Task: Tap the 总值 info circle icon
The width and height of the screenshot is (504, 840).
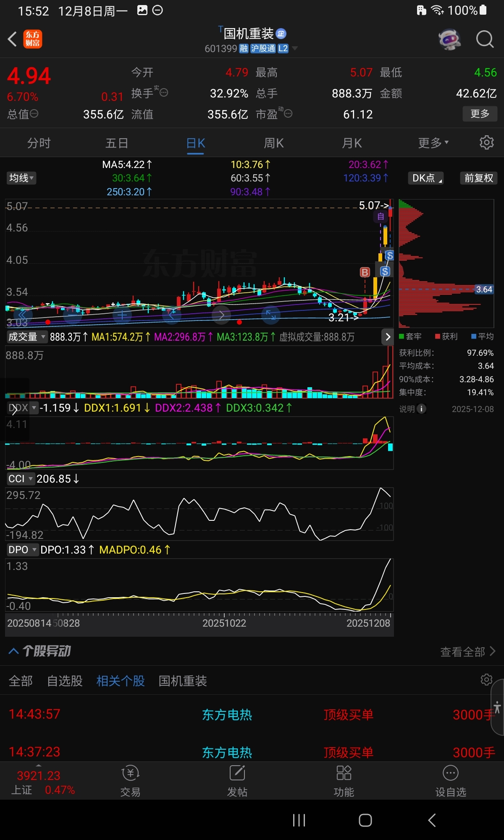Action: tap(34, 113)
